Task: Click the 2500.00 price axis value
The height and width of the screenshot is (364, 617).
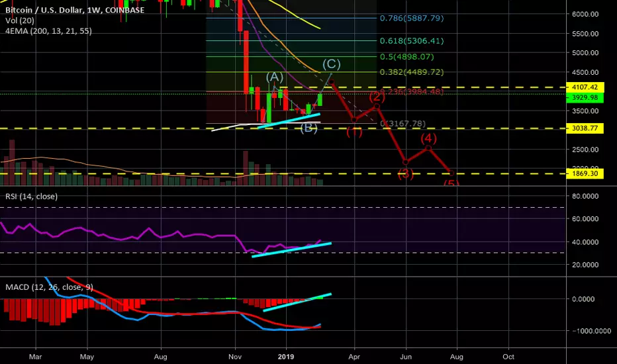Action: click(585, 150)
